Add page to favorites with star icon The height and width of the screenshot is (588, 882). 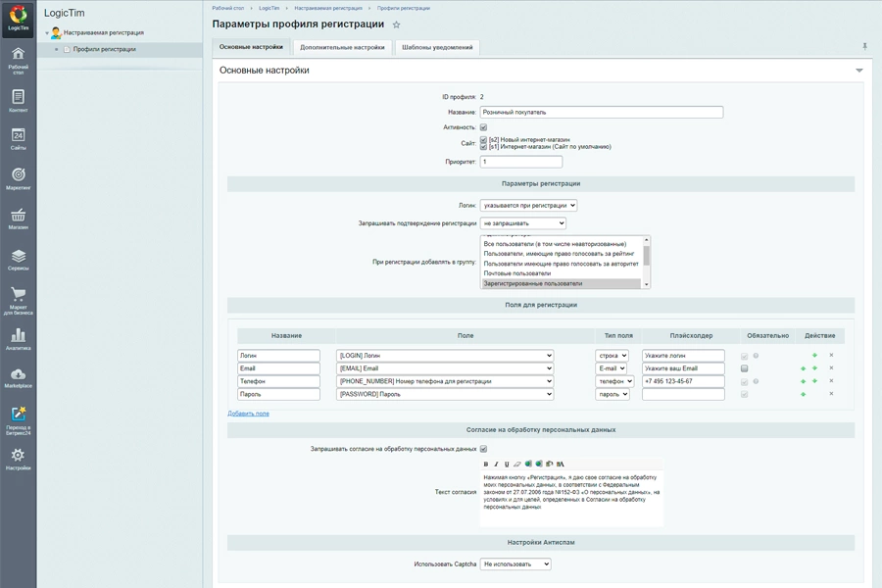[396, 24]
